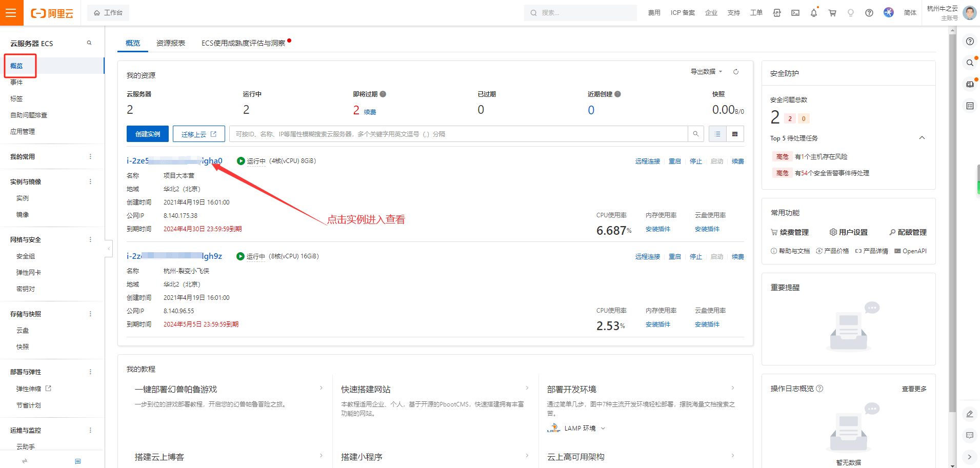The image size is (980, 468).
Task: Open the Cloud Shell terminal icon
Action: 795,13
